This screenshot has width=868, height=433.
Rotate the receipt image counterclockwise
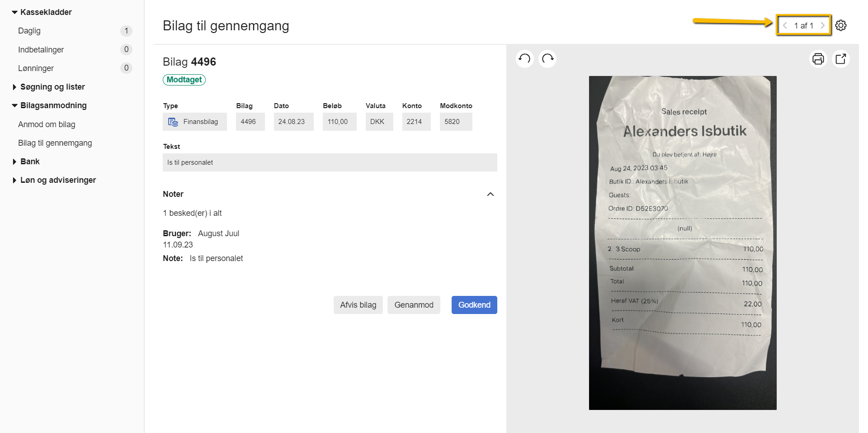click(524, 58)
